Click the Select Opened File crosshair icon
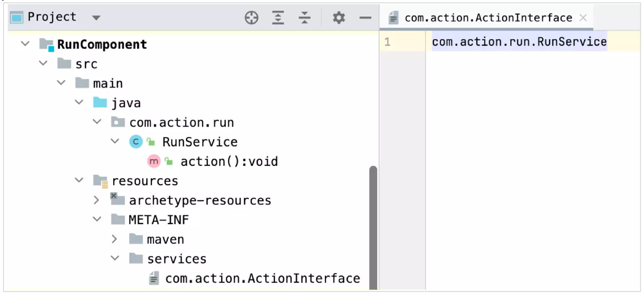The image size is (644, 294). [x=251, y=17]
